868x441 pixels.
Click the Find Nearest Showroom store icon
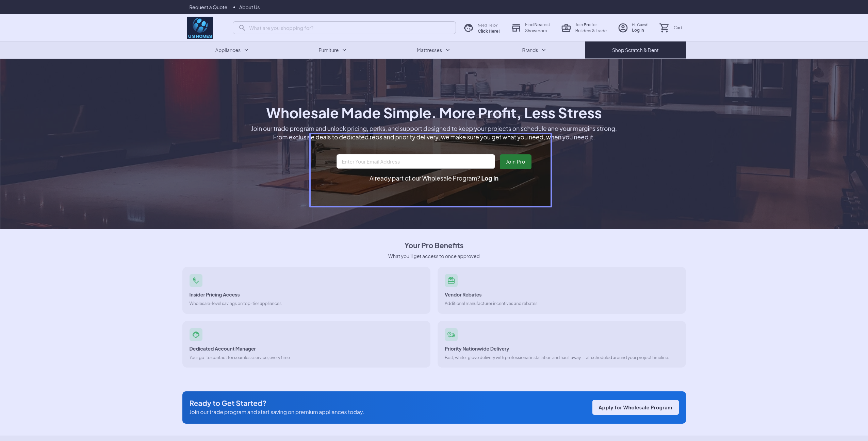pos(516,28)
